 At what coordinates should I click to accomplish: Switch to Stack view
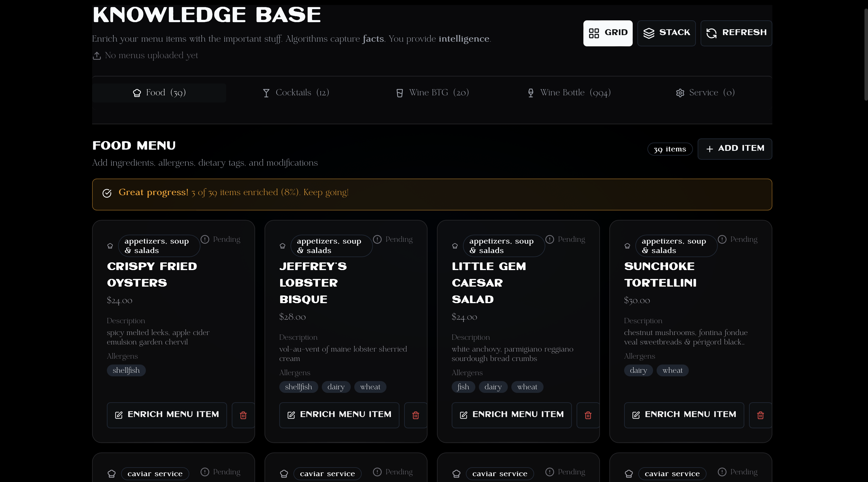pos(666,33)
